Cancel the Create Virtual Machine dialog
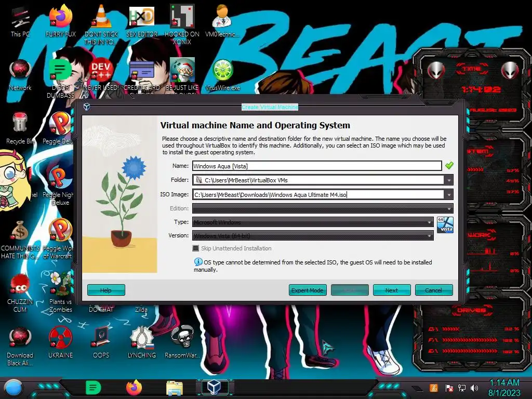 pyautogui.click(x=434, y=290)
